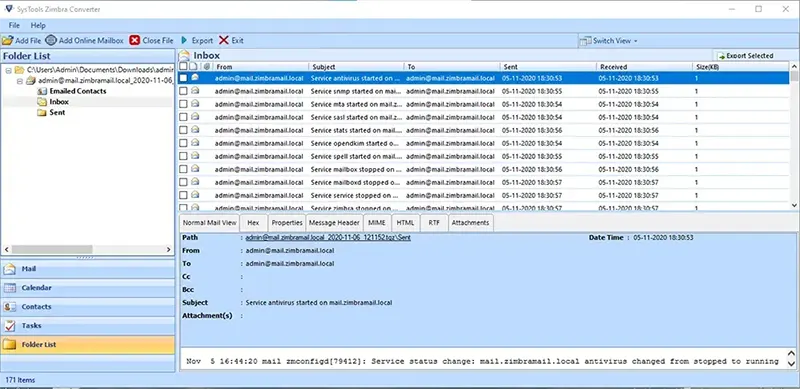Image resolution: width=800 pixels, height=389 pixels.
Task: Click the Export arrow icon
Action: 184,40
